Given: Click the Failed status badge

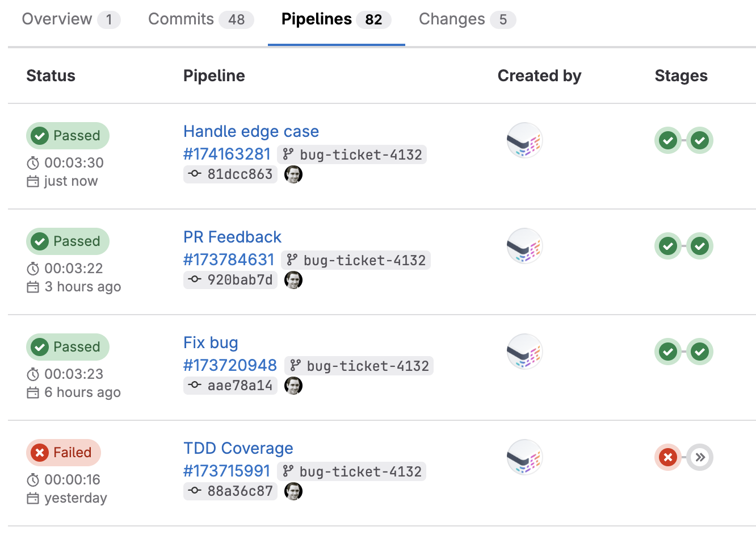Looking at the screenshot, I should click(x=63, y=452).
